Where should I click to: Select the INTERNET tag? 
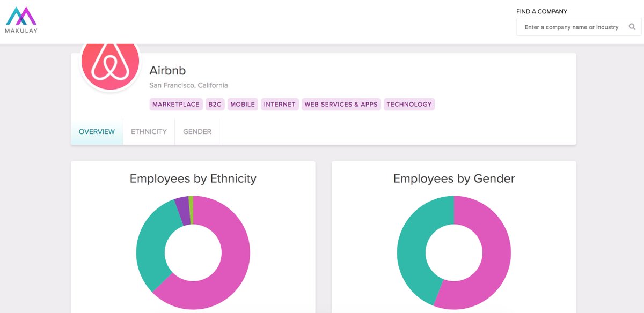click(x=280, y=104)
